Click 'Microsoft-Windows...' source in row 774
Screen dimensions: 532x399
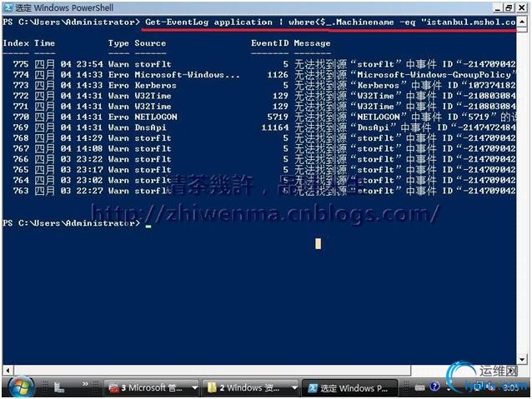(x=187, y=75)
